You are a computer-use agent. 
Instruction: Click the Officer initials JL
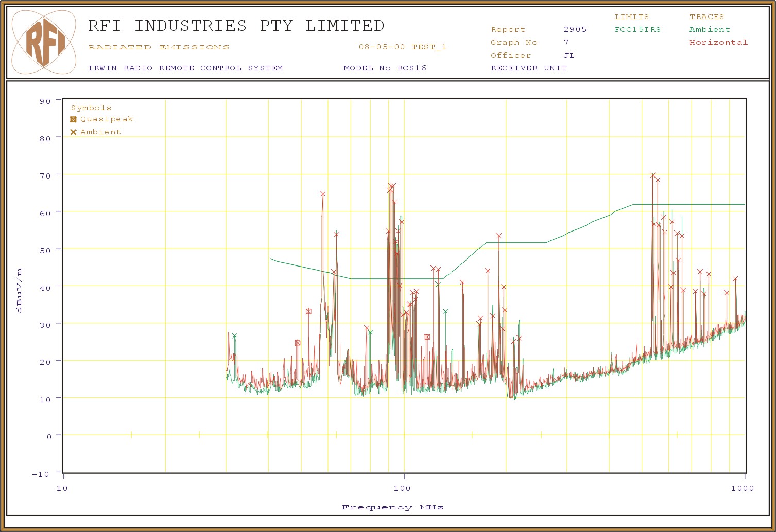click(x=568, y=56)
